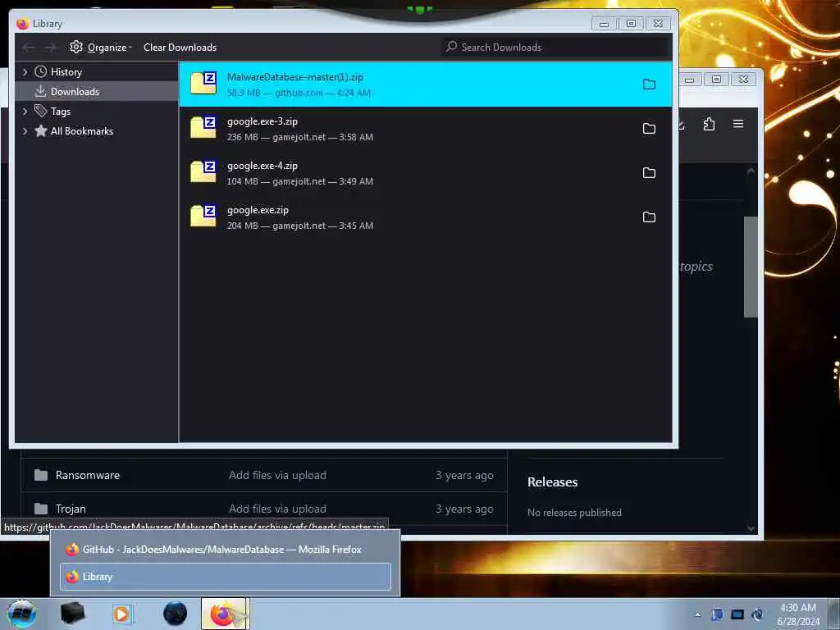Click the zip icon beside google.exe-3.zip
The width and height of the screenshot is (840, 630).
click(x=203, y=127)
